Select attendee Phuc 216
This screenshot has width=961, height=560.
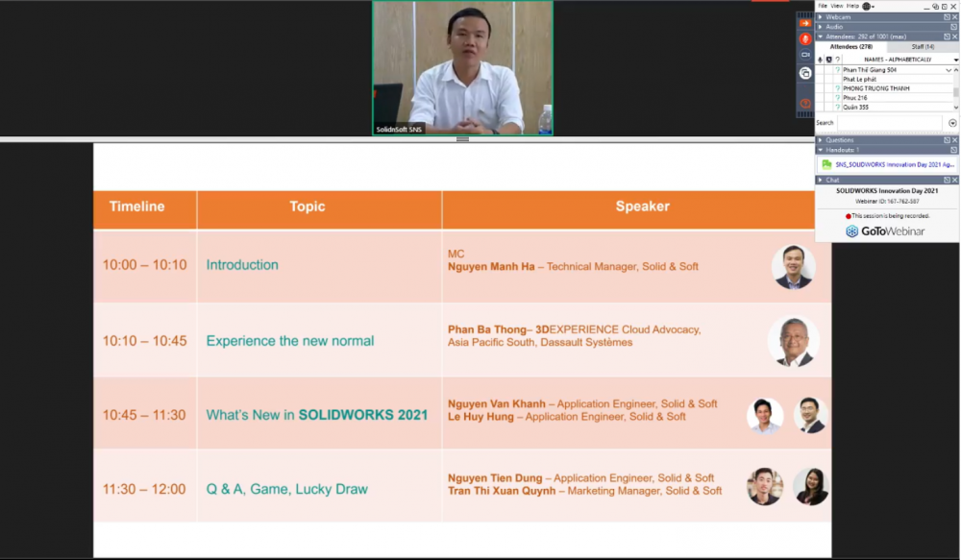[x=855, y=97]
